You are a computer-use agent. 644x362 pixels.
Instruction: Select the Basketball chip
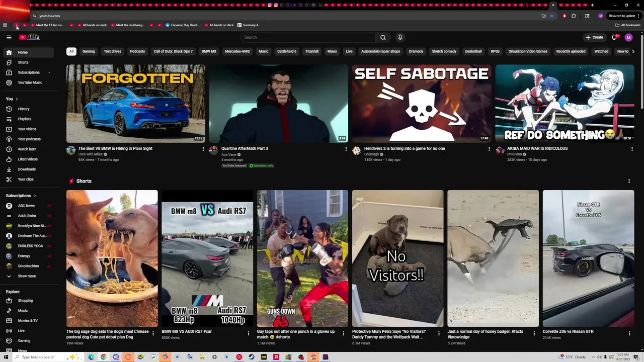point(473,51)
